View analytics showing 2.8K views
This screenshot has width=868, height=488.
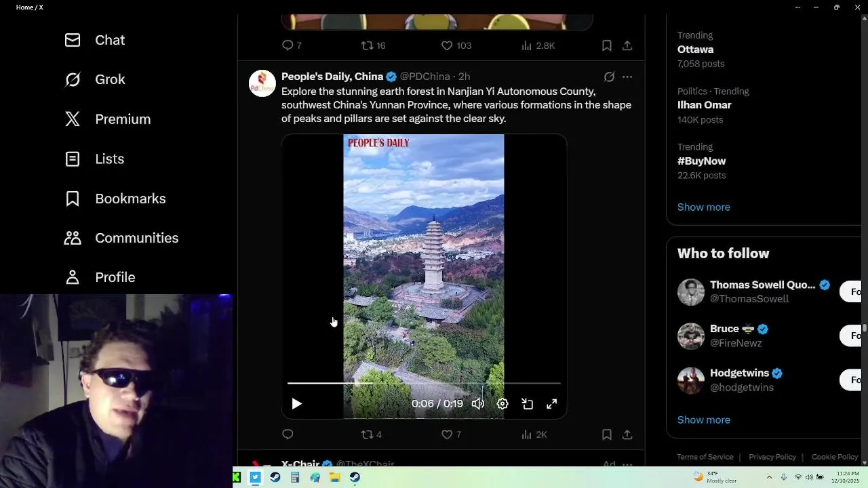pos(538,45)
